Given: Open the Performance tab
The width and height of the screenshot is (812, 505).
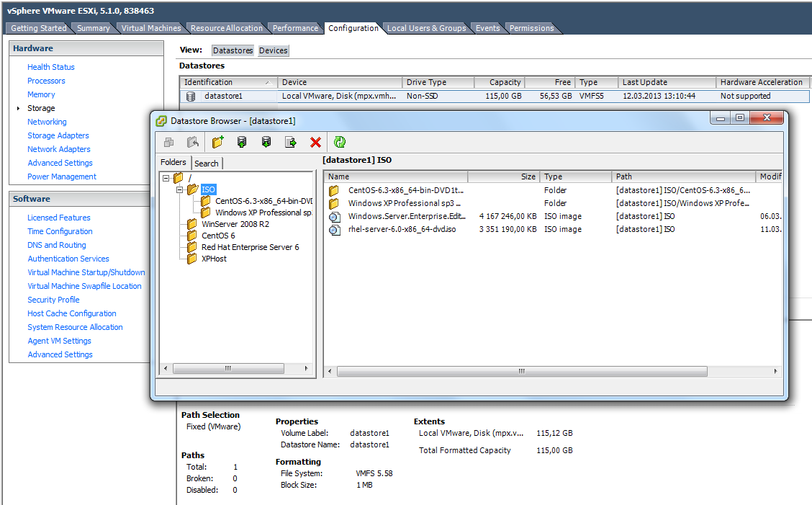Looking at the screenshot, I should tap(295, 28).
